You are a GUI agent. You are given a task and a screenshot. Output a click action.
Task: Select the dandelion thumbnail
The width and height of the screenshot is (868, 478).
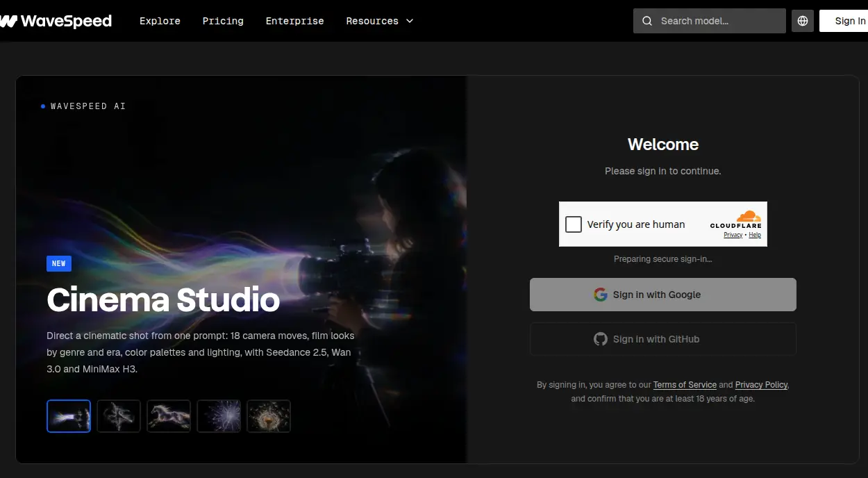point(269,416)
